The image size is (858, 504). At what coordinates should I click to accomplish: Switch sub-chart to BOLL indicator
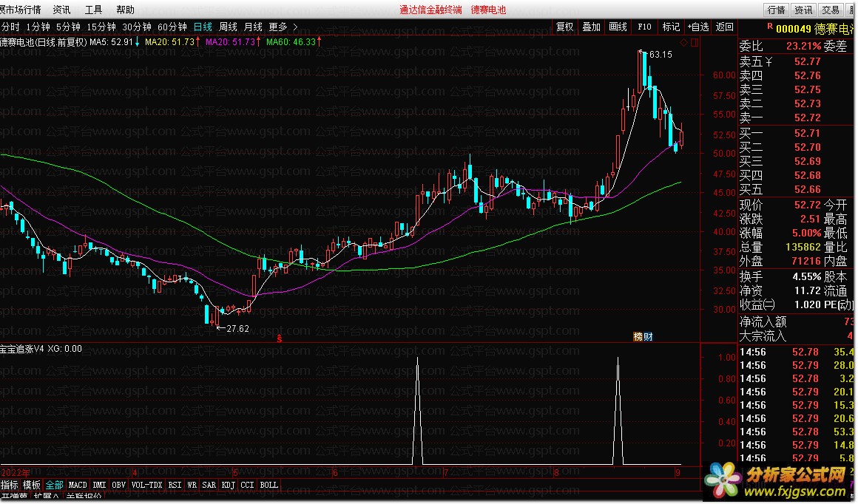[x=268, y=485]
